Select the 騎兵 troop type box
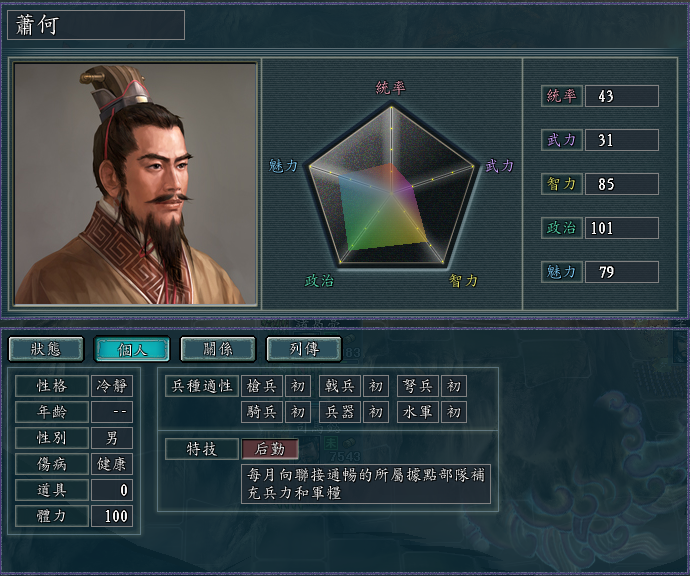Image resolution: width=690 pixels, height=576 pixels. pyautogui.click(x=262, y=412)
